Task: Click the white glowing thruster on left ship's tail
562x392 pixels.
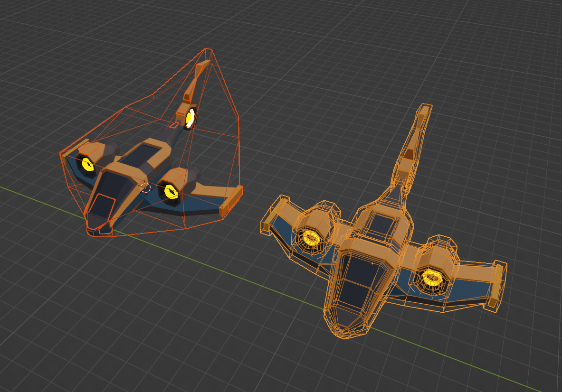Action: (190, 118)
